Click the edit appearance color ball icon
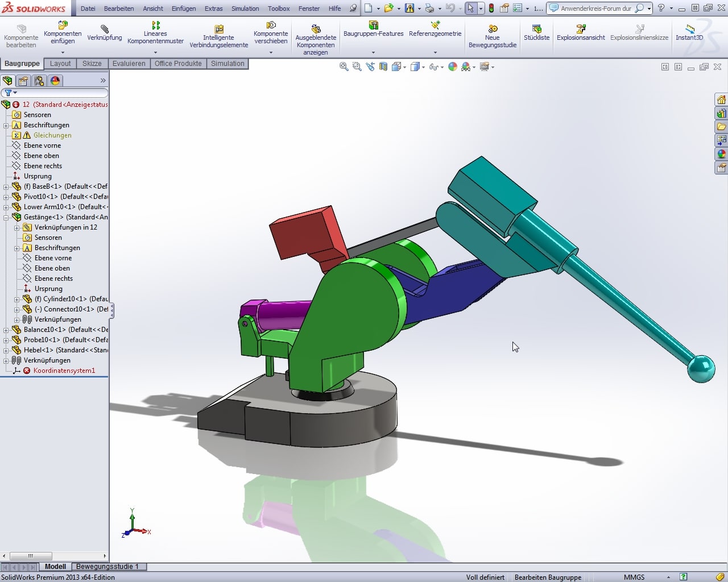This screenshot has height=582, width=728. [x=453, y=67]
